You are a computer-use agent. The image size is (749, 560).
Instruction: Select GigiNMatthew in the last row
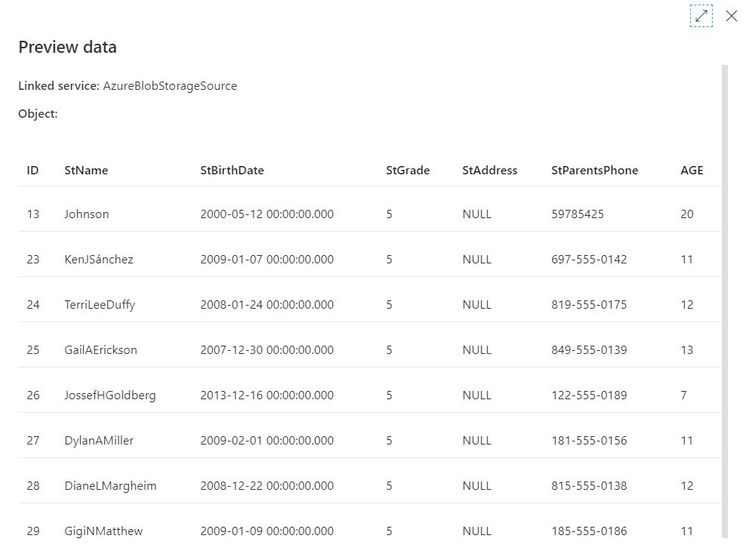(x=103, y=531)
